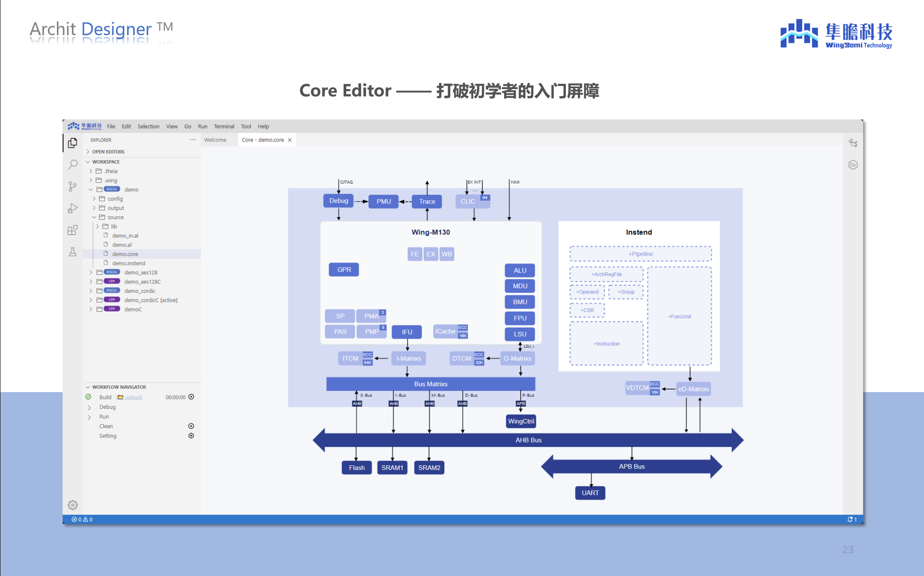
Task: Expand the demo_aes128 project
Action: click(x=91, y=273)
